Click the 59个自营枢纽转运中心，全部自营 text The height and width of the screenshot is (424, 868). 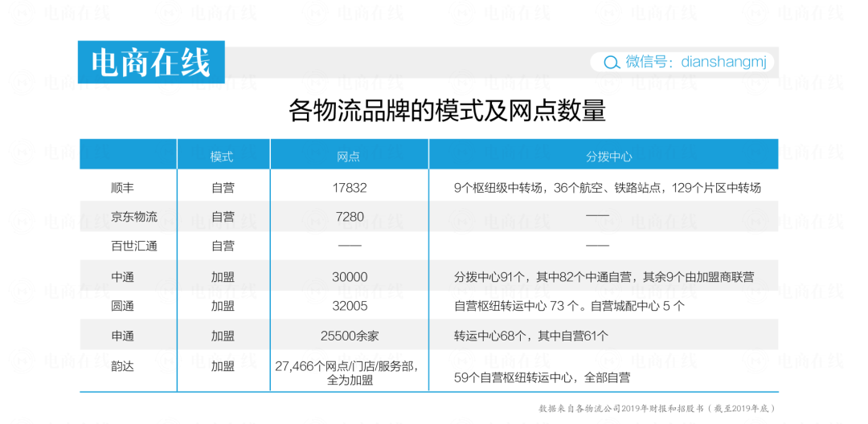point(542,379)
